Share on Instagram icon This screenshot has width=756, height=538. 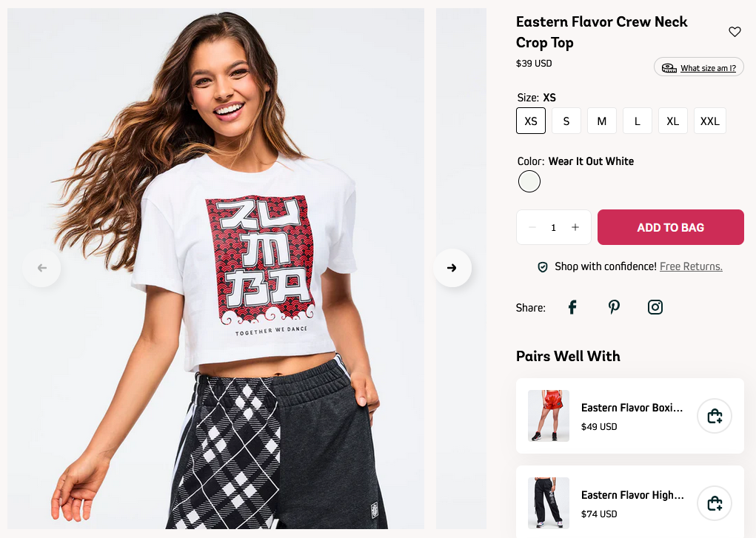655,307
